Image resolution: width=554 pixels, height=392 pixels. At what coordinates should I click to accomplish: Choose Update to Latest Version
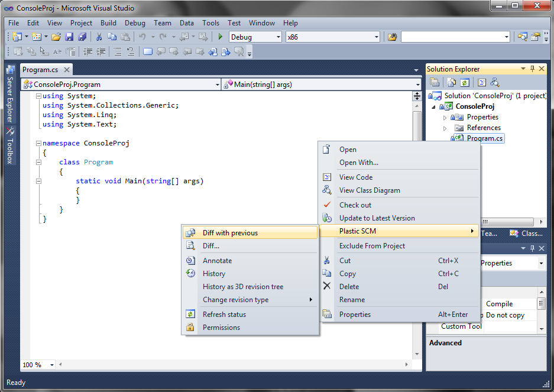[399, 218]
